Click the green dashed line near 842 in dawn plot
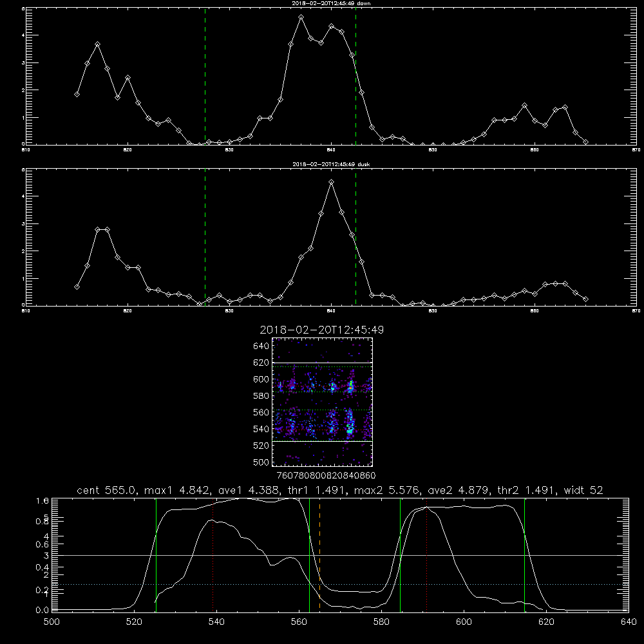The width and height of the screenshot is (644, 644). point(355,76)
